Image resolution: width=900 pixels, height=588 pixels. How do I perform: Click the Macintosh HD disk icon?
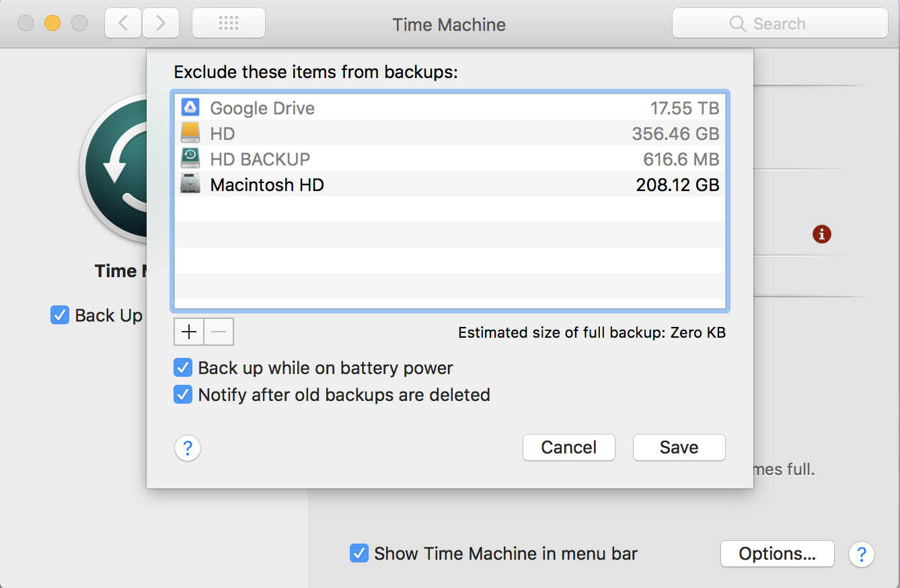(x=190, y=184)
